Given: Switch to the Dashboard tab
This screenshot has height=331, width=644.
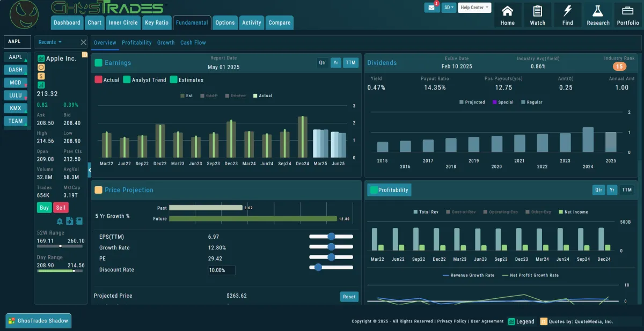Looking at the screenshot, I should tap(67, 23).
